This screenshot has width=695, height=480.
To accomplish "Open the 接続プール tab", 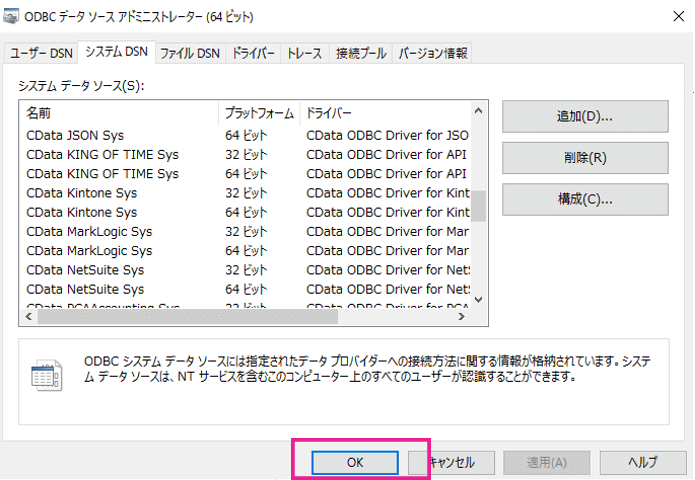I will point(361,54).
